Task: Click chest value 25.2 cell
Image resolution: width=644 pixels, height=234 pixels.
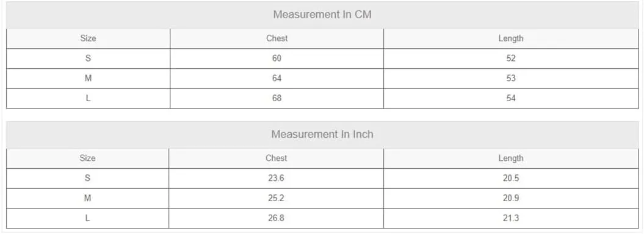Action: [x=276, y=198]
